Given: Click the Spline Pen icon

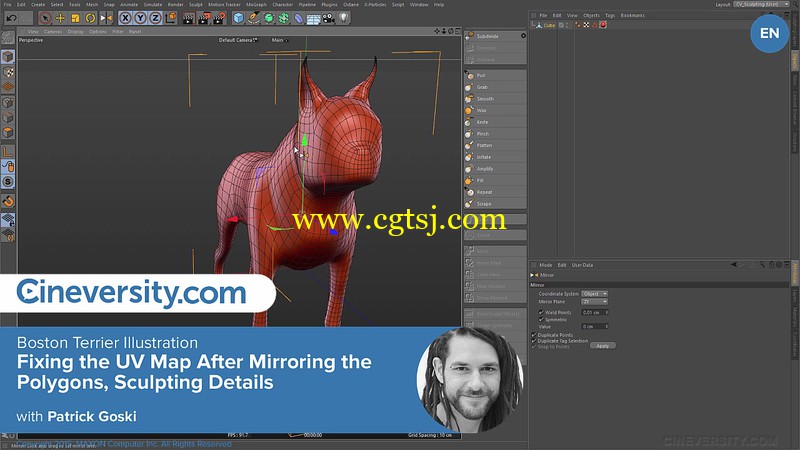Looking at the screenshot, I should click(254, 18).
